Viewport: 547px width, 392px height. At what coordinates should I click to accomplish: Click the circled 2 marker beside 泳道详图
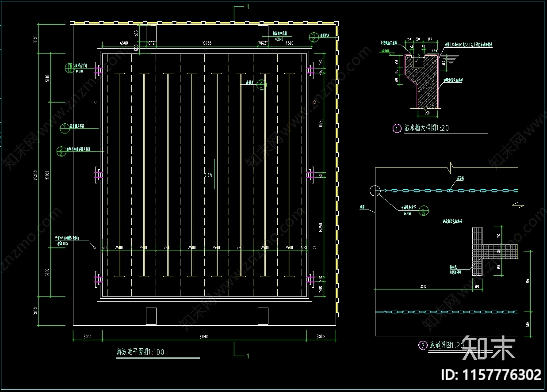422,345
